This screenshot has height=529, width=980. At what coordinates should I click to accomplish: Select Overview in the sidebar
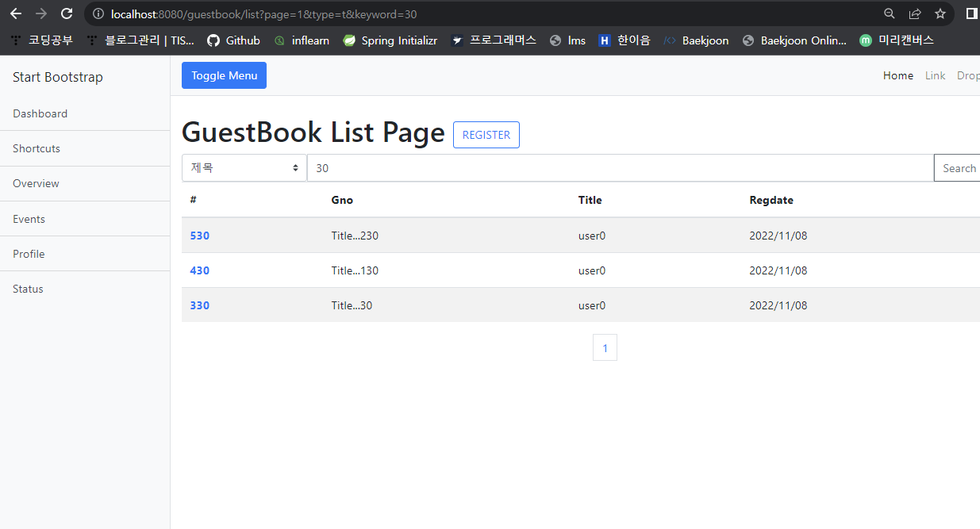[85, 183]
